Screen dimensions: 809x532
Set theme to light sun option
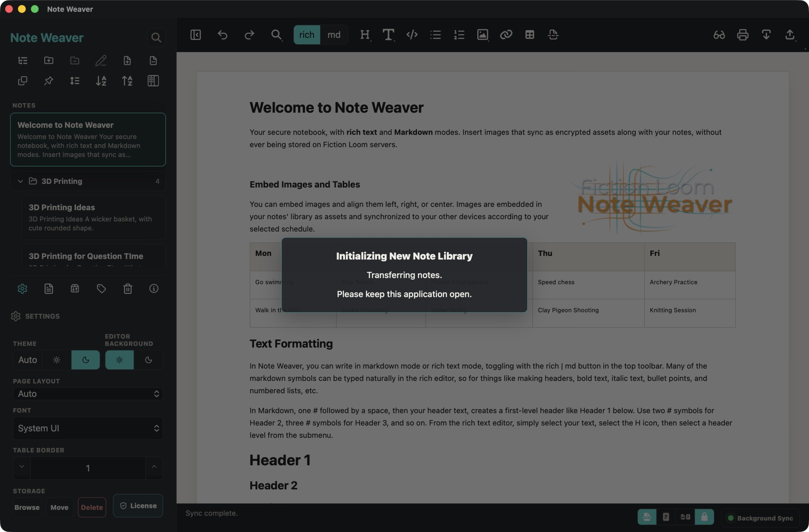[57, 360]
